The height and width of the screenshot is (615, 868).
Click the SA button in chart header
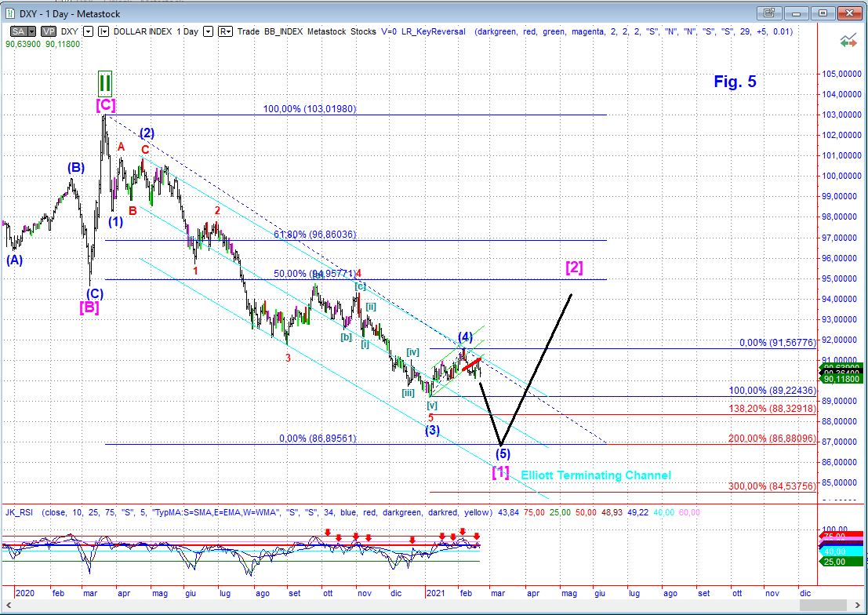click(x=18, y=31)
